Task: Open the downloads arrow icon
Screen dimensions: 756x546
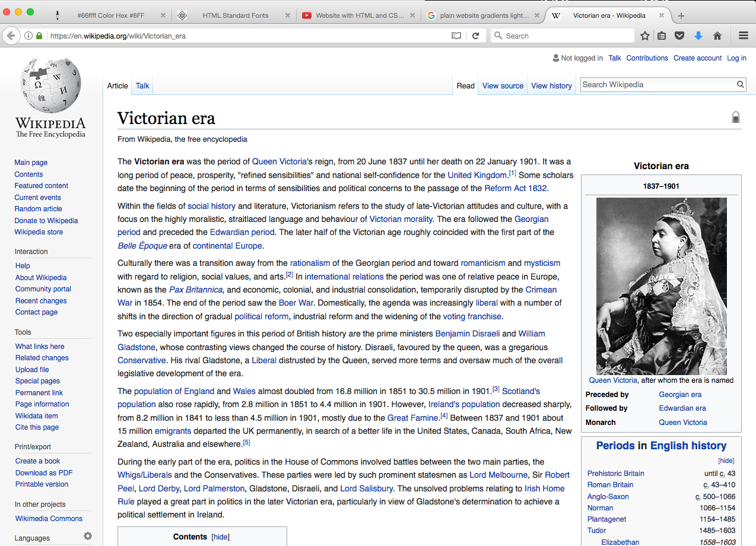Action: point(698,36)
